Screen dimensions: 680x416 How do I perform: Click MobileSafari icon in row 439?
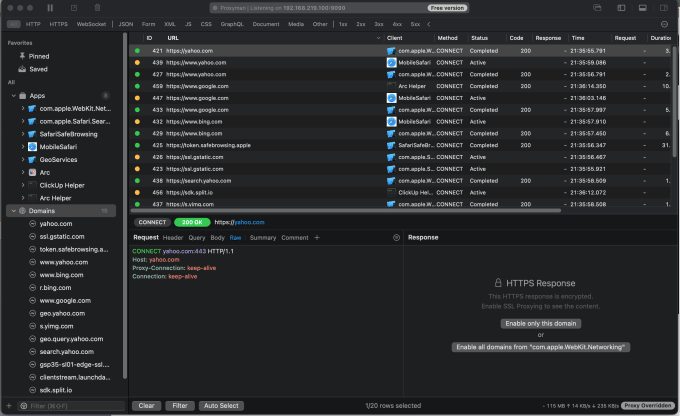point(391,63)
